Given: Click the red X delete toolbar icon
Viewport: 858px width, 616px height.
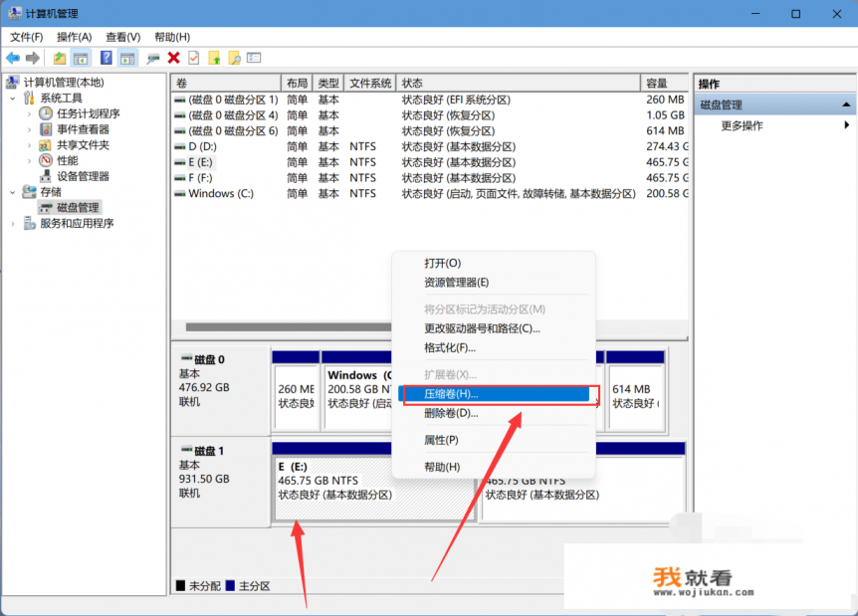Looking at the screenshot, I should [x=174, y=58].
